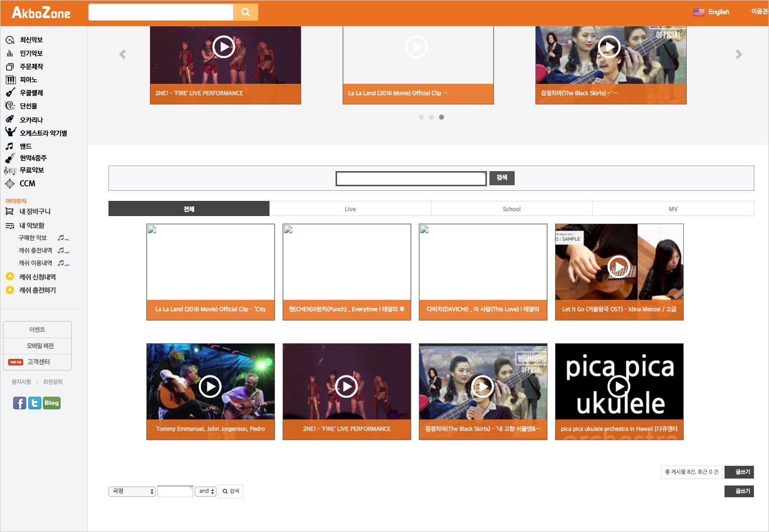Open the Facebook page icon

tap(20, 403)
